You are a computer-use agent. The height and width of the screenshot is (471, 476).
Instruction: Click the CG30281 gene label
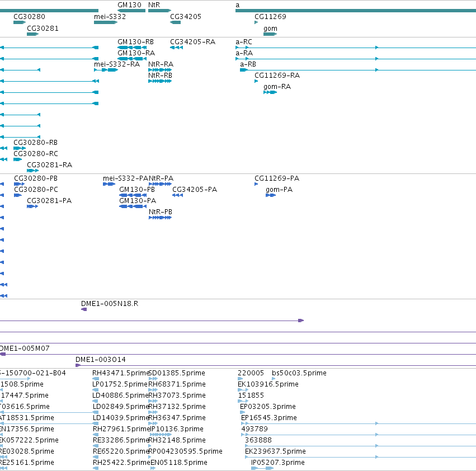43,28
